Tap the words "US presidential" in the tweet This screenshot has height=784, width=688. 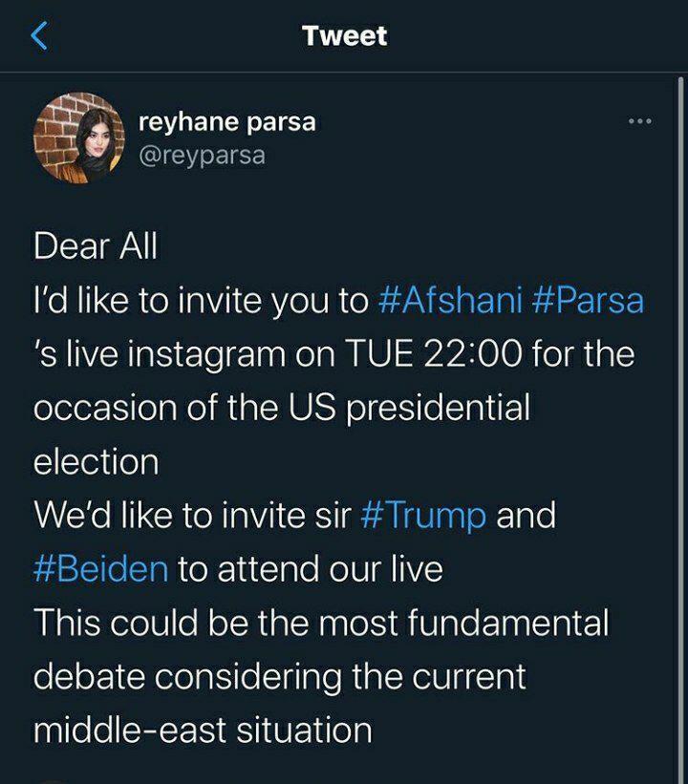pyautogui.click(x=408, y=408)
